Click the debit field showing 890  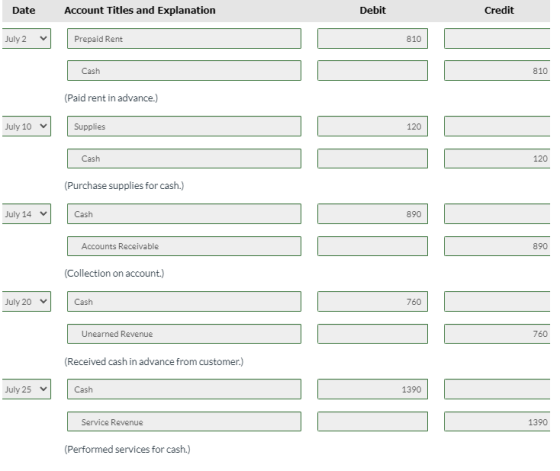[372, 214]
